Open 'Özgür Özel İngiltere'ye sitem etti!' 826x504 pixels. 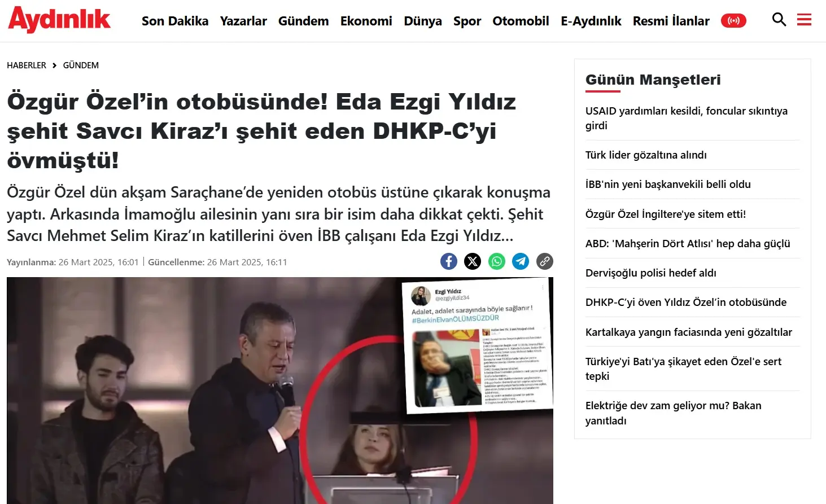click(x=666, y=214)
